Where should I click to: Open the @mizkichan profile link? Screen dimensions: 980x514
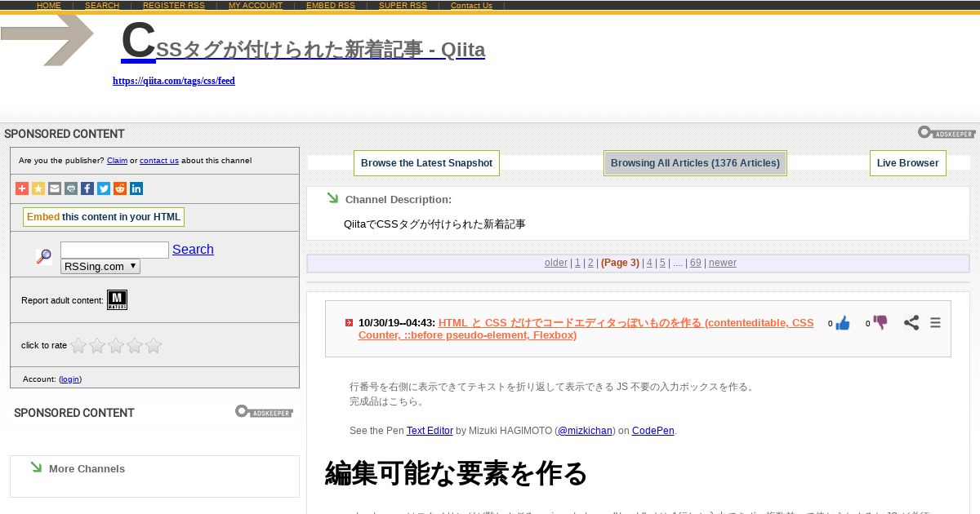(x=585, y=431)
